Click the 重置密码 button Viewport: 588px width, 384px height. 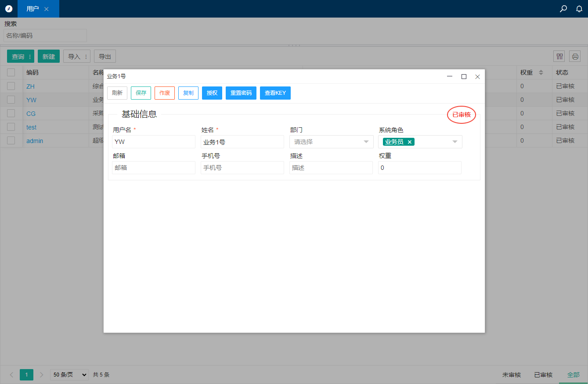point(241,93)
